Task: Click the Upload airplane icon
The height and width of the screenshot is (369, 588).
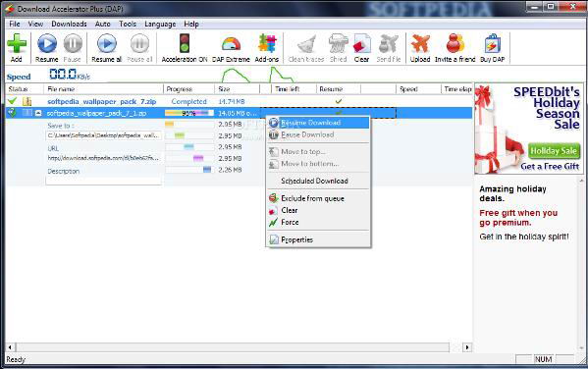Action: coord(420,43)
